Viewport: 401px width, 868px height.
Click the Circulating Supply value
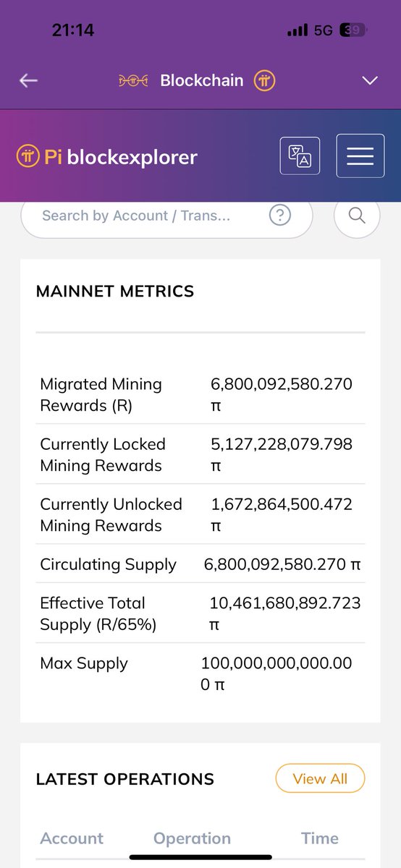[x=285, y=564]
